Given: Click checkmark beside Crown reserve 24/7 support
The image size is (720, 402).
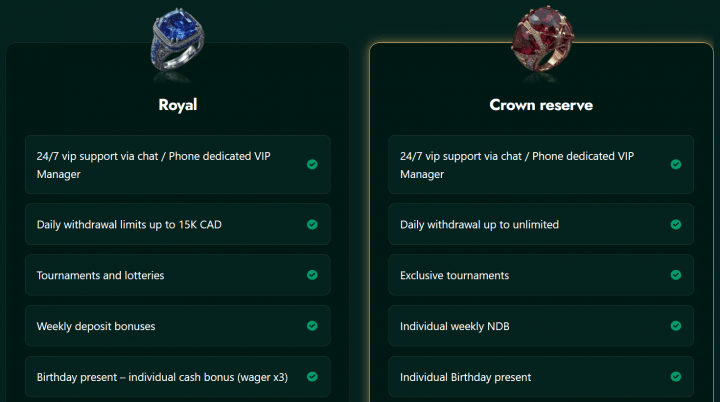Looking at the screenshot, I should click(676, 164).
